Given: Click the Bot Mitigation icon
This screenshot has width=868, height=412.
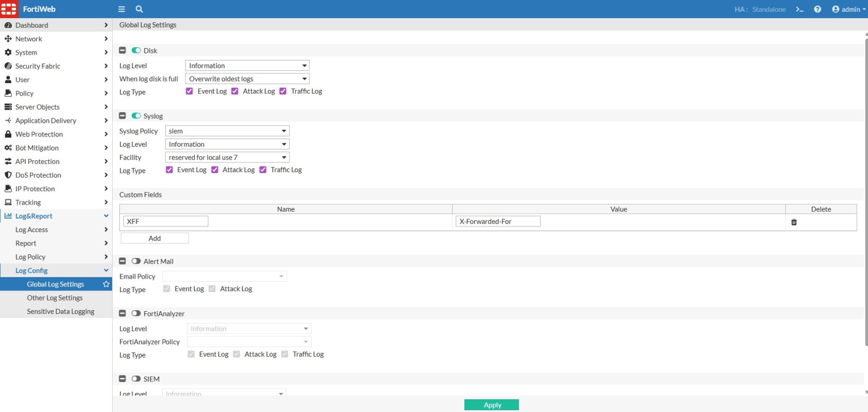Looking at the screenshot, I should (8, 148).
